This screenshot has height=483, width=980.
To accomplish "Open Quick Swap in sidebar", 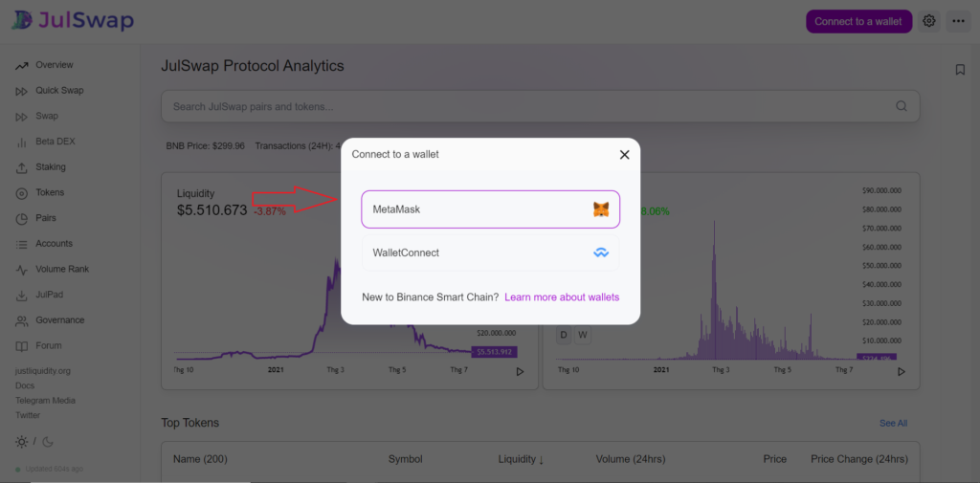I will (x=59, y=91).
